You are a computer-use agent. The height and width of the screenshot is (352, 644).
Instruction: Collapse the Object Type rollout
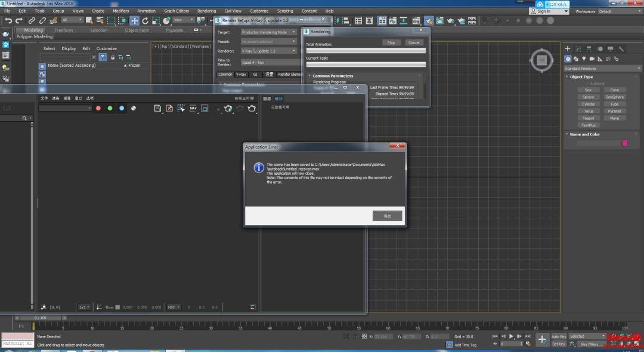coord(581,77)
